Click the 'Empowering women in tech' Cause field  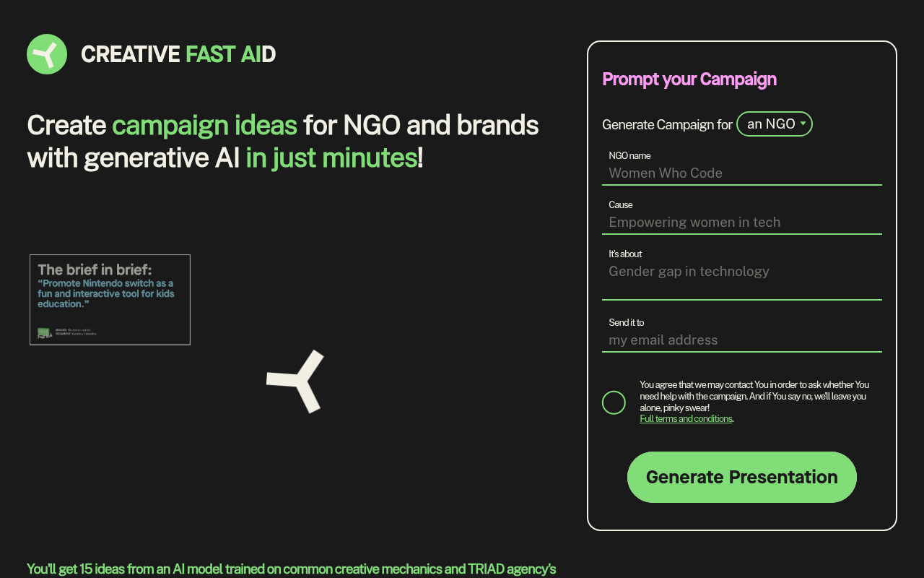click(x=741, y=222)
